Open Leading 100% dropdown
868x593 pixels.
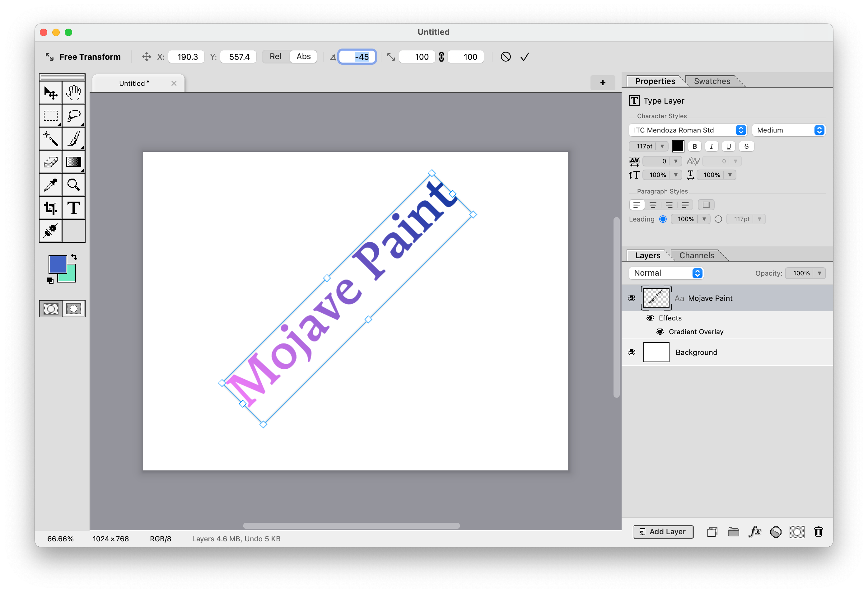[x=704, y=219]
